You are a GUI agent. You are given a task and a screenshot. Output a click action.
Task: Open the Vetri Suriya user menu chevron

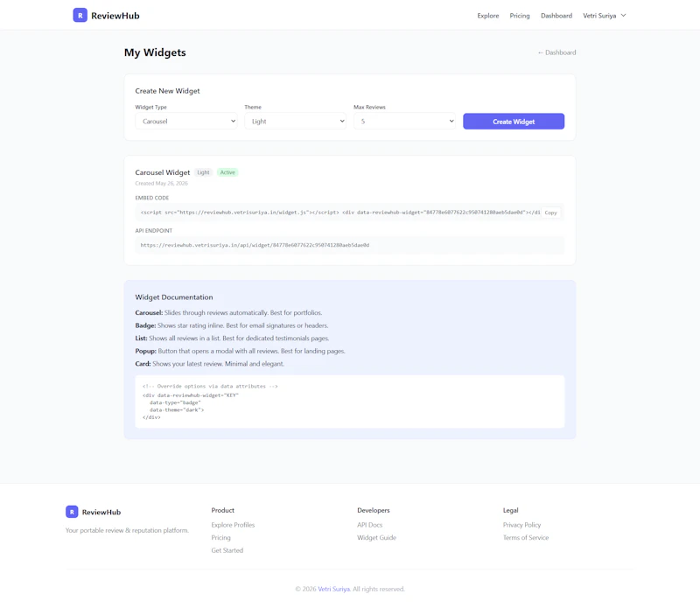pos(624,15)
